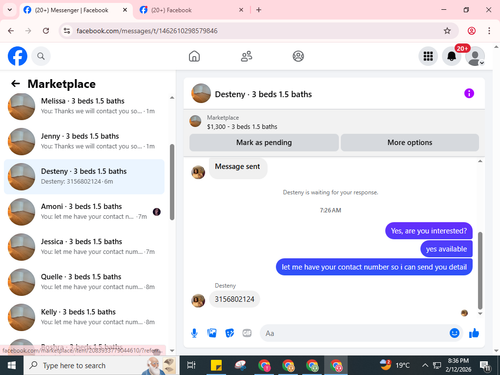Open the $1,300 Marketplace listing link
The width and height of the screenshot is (500, 375).
(242, 127)
